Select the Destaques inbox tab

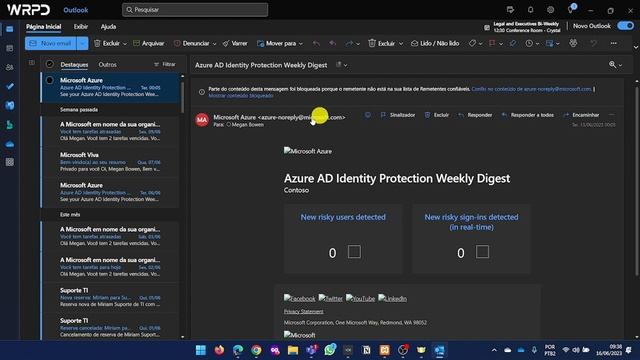coord(74,64)
